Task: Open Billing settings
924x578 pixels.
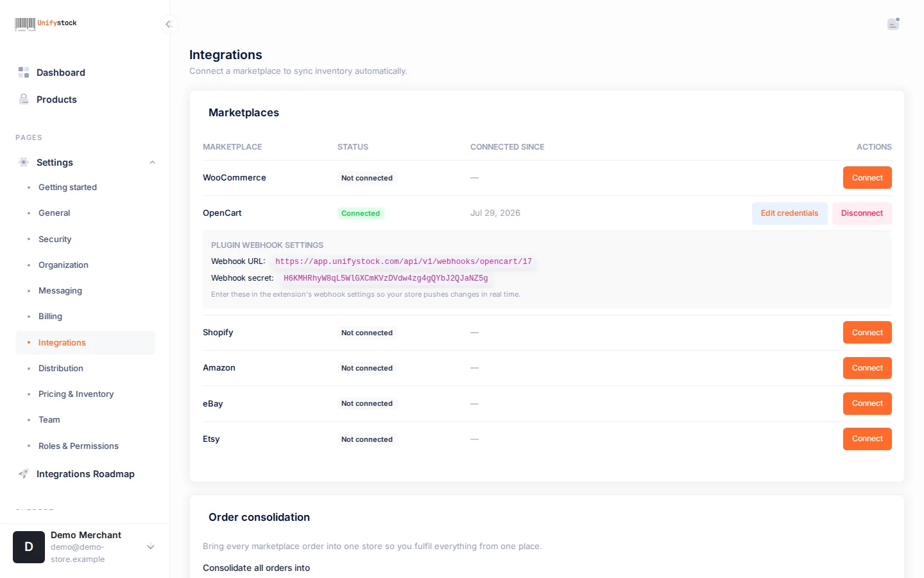Action: (50, 317)
